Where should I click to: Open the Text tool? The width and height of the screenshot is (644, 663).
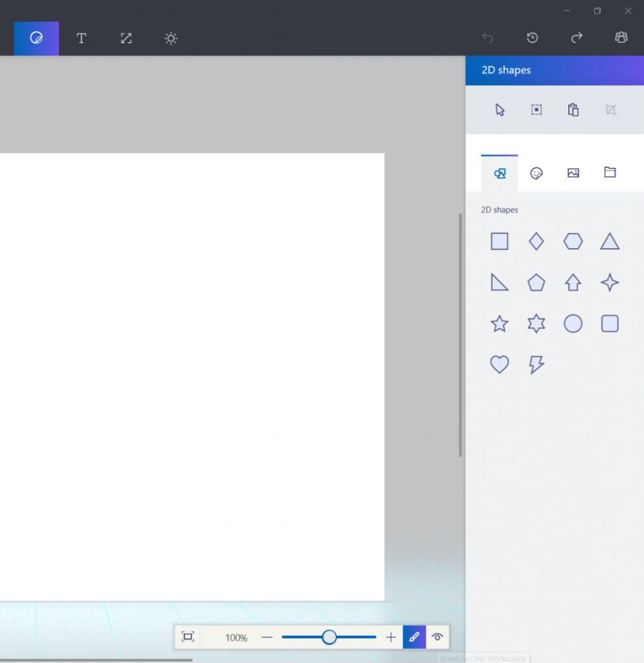pos(81,38)
